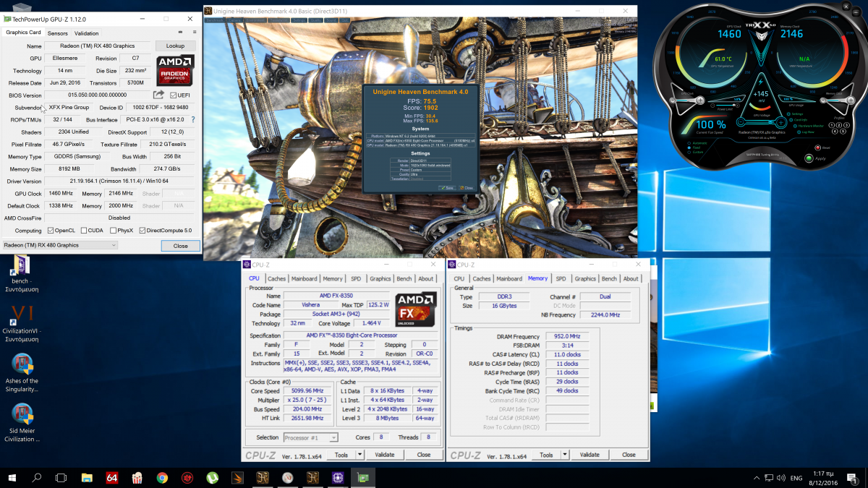This screenshot has height=488, width=868.
Task: Click the Bus Interface question mark icon
Action: [193, 119]
